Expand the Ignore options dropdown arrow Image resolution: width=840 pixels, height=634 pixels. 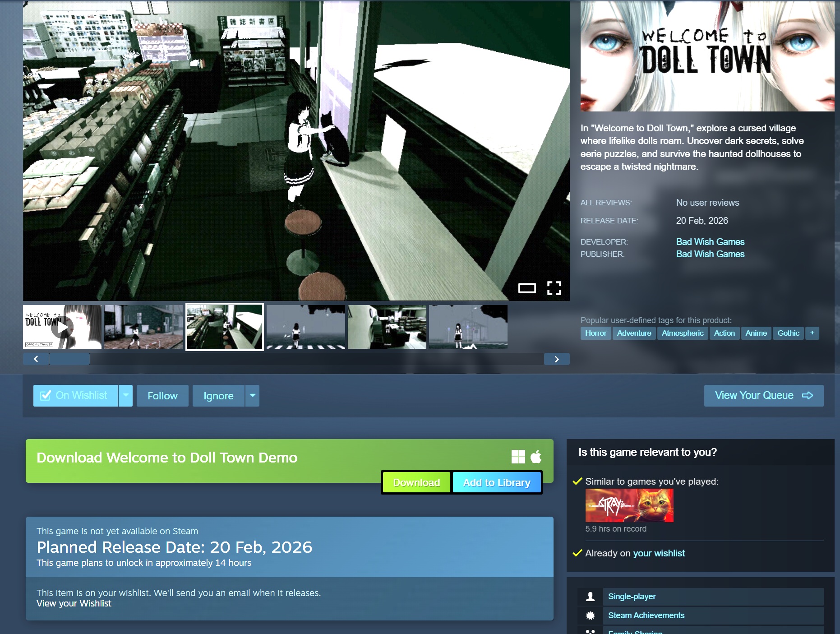253,396
